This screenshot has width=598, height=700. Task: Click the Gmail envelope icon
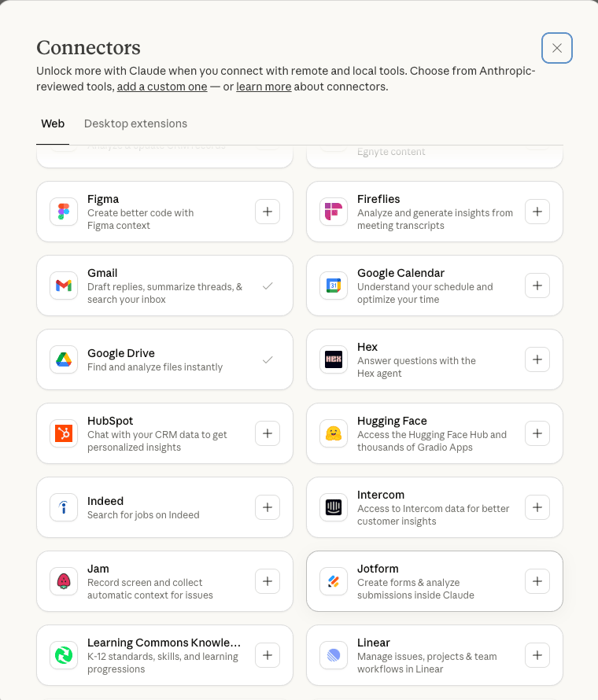click(64, 286)
